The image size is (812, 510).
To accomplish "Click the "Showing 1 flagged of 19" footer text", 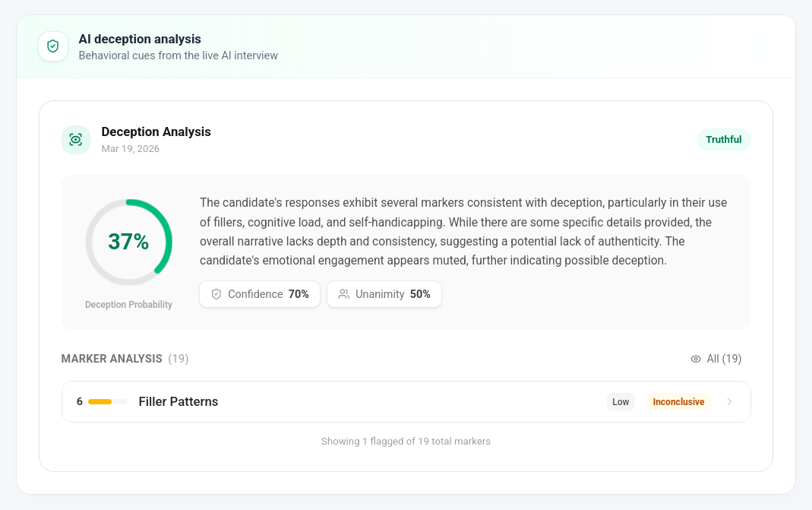I will 406,442.
